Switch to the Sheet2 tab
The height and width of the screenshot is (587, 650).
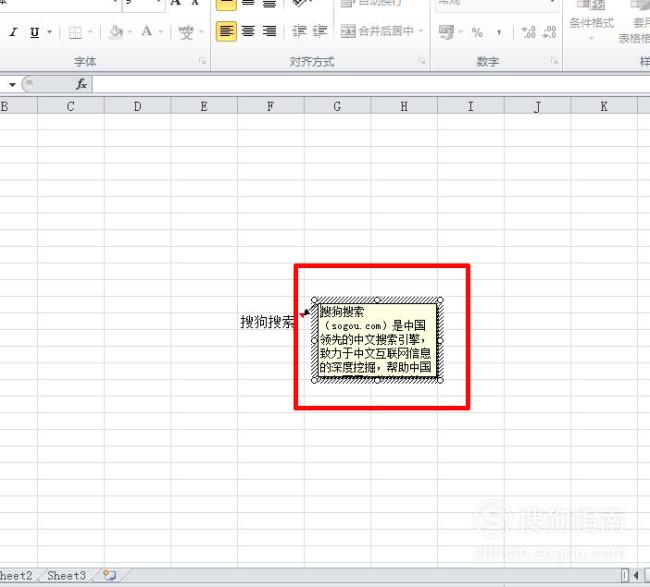(17, 575)
